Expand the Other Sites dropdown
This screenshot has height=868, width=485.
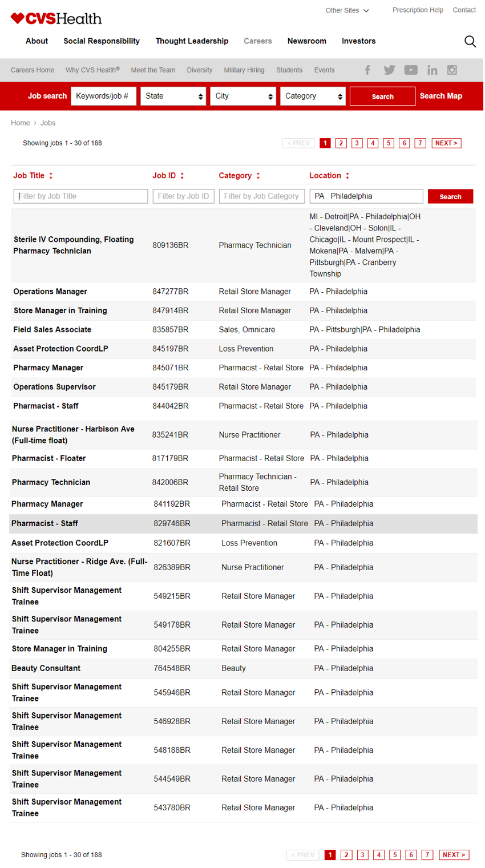click(x=347, y=10)
